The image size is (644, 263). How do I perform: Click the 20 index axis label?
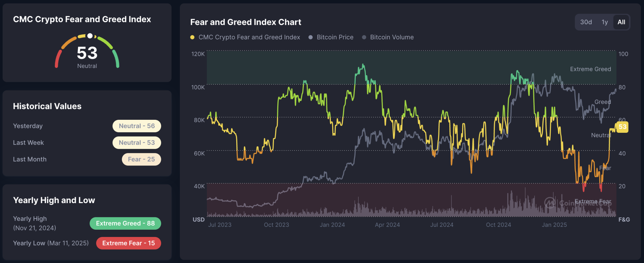(622, 186)
